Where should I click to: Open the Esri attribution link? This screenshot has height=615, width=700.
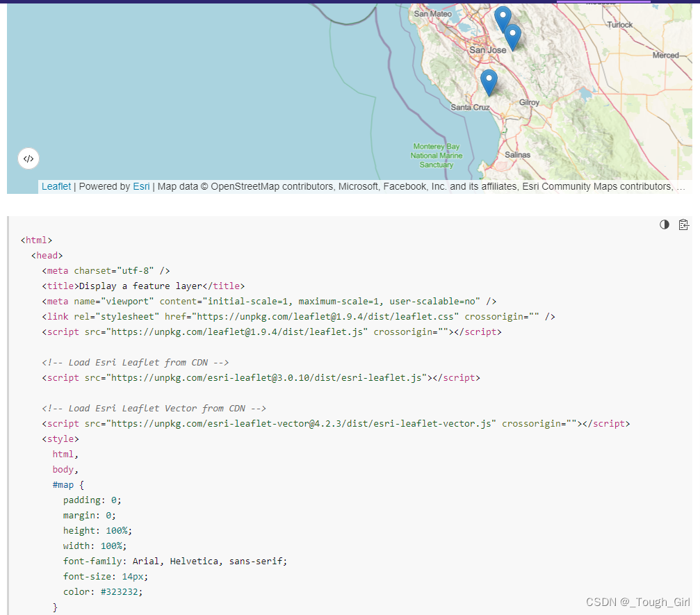click(141, 186)
